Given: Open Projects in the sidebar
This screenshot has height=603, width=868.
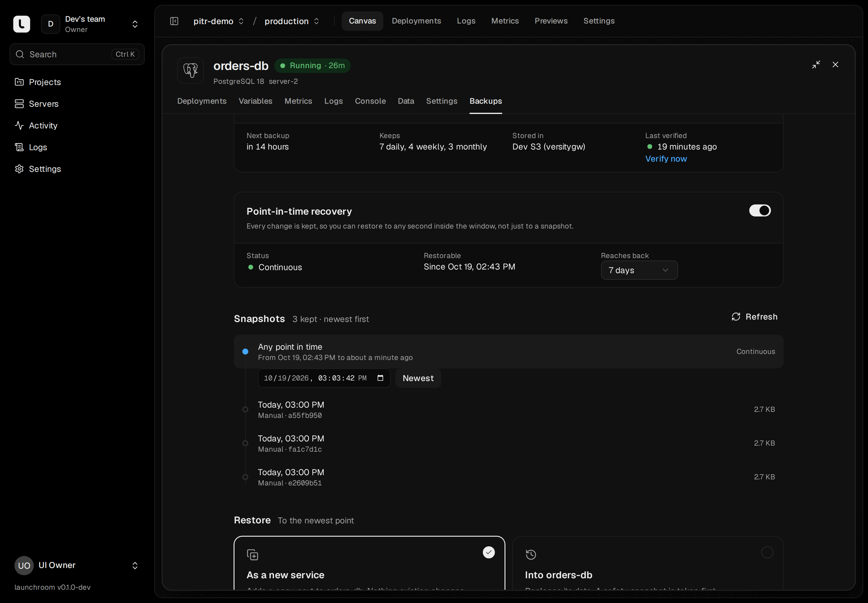Looking at the screenshot, I should [x=77, y=82].
